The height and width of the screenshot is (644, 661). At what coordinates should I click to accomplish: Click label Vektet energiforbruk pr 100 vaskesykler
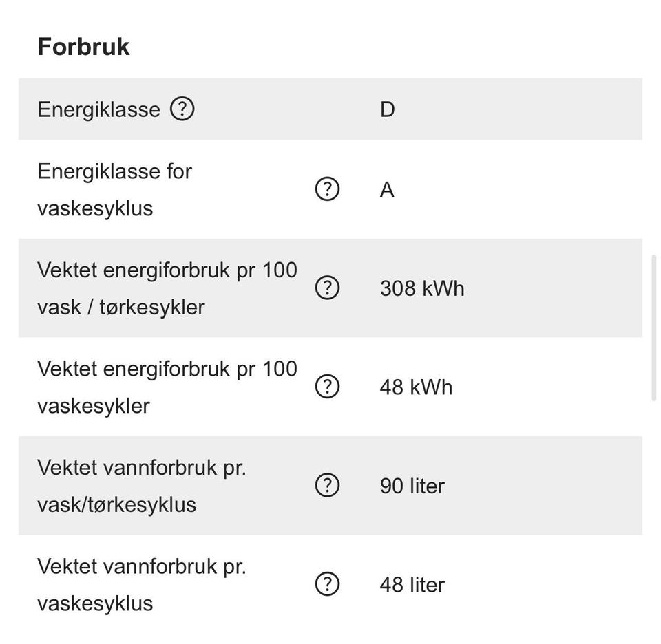(x=167, y=387)
